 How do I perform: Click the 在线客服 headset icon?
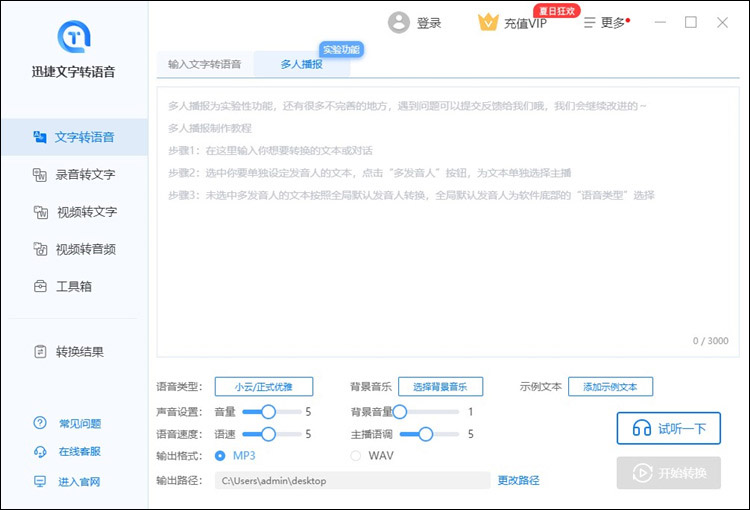click(40, 452)
